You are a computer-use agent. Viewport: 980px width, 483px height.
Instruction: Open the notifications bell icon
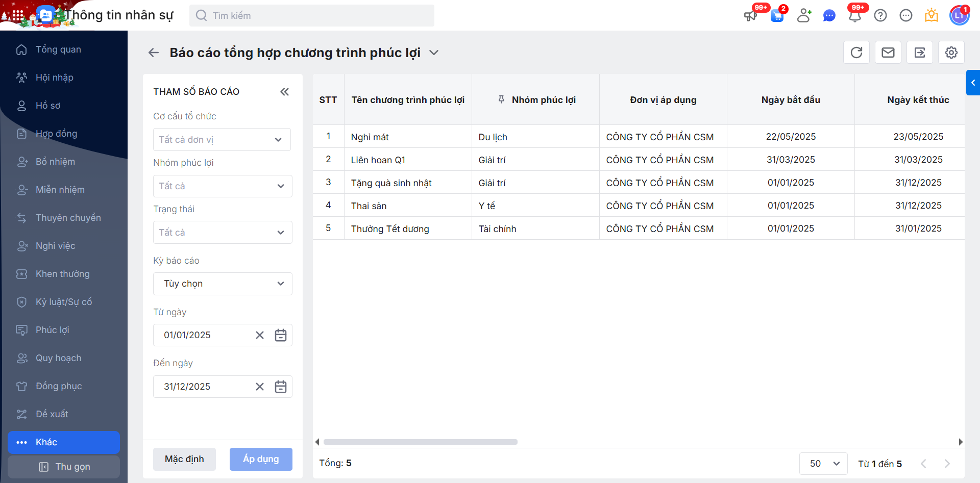click(855, 16)
